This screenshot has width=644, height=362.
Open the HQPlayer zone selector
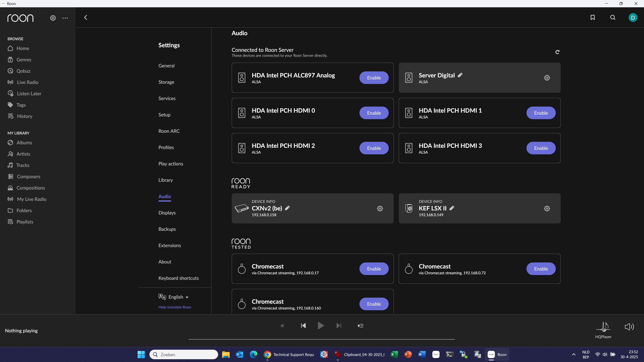click(x=603, y=330)
